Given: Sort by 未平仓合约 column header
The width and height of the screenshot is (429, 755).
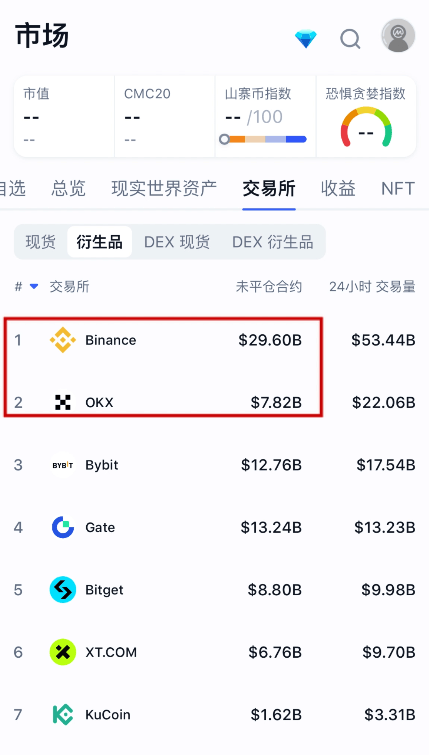Looking at the screenshot, I should [x=269, y=287].
